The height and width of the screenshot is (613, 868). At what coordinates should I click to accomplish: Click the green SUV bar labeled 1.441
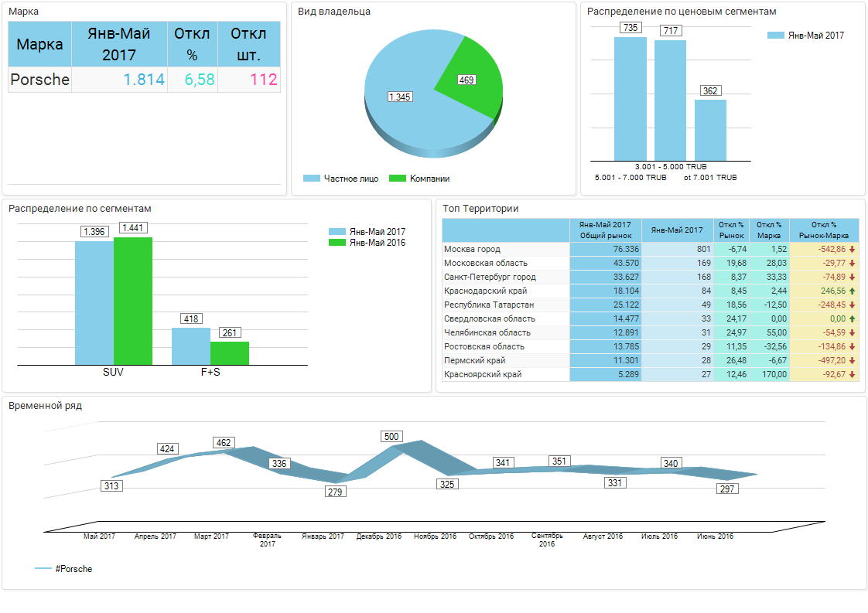tap(133, 300)
